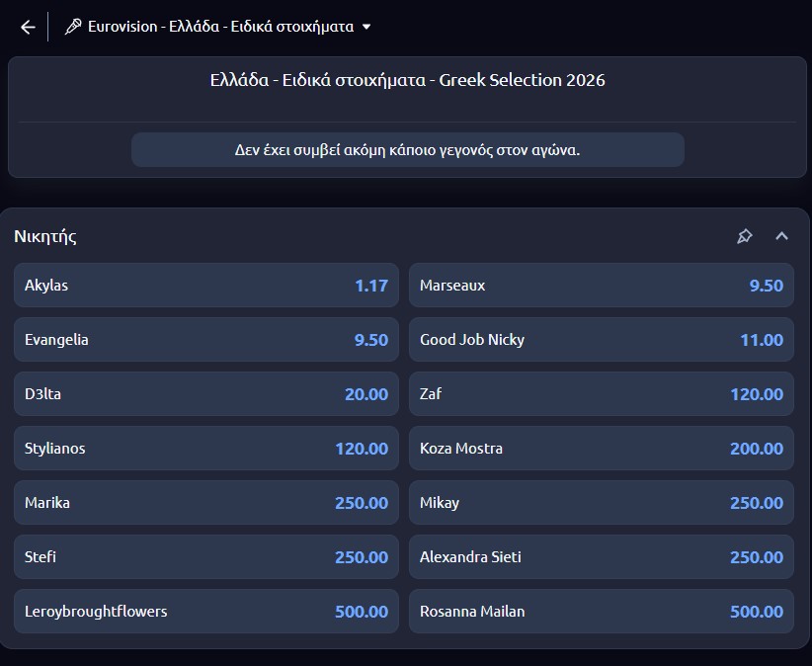Choose Evangelia to win at 9.50
The image size is (812, 666).
pyautogui.click(x=206, y=340)
